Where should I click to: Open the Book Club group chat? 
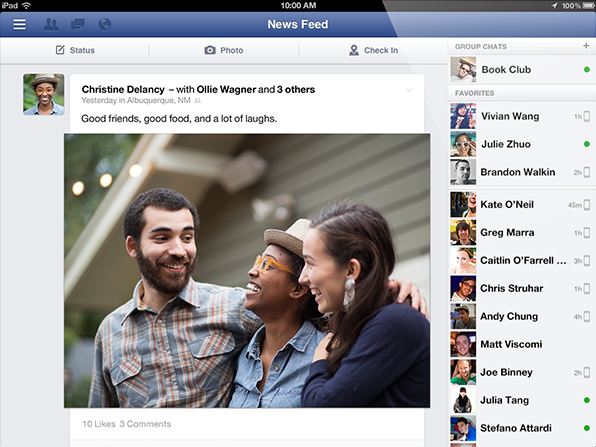point(522,70)
